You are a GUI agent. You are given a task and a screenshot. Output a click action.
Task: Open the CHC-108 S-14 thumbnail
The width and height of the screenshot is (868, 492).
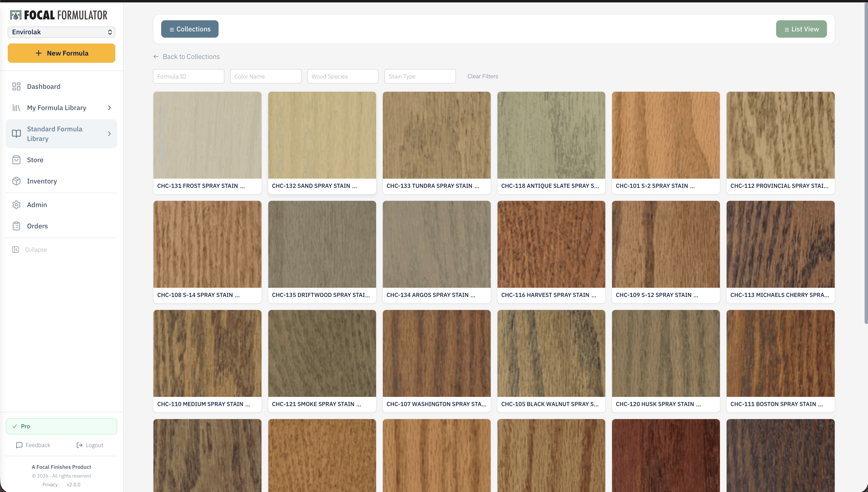pyautogui.click(x=207, y=244)
